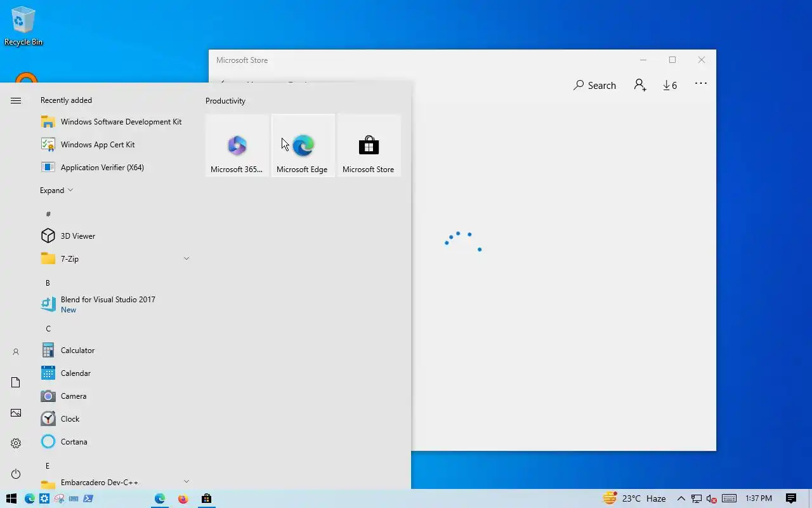The height and width of the screenshot is (508, 812).
Task: Open the Store account sign-in icon
Action: 640,85
